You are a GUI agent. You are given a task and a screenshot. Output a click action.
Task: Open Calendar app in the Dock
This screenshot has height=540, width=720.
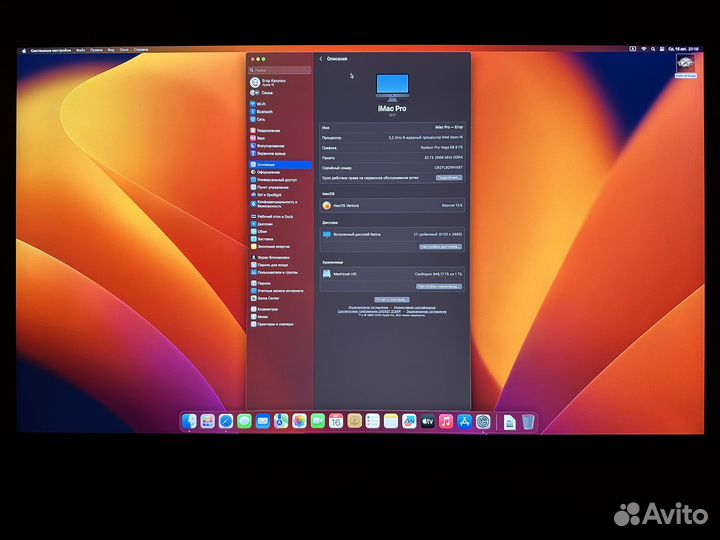[336, 422]
